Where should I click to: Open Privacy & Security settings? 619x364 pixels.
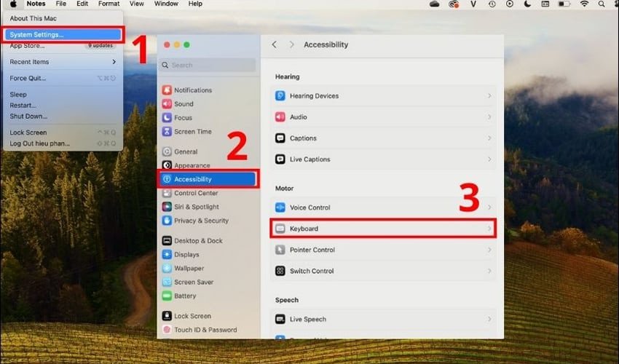click(201, 221)
